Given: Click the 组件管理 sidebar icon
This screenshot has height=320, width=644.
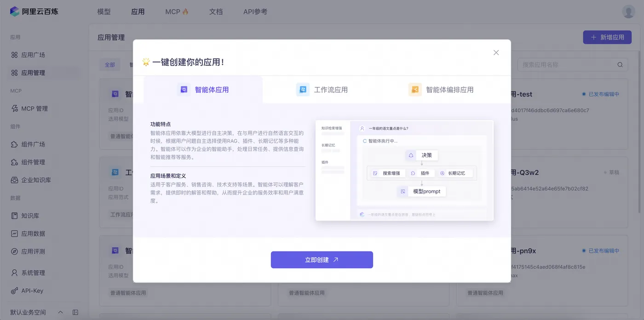Looking at the screenshot, I should click(x=14, y=162).
